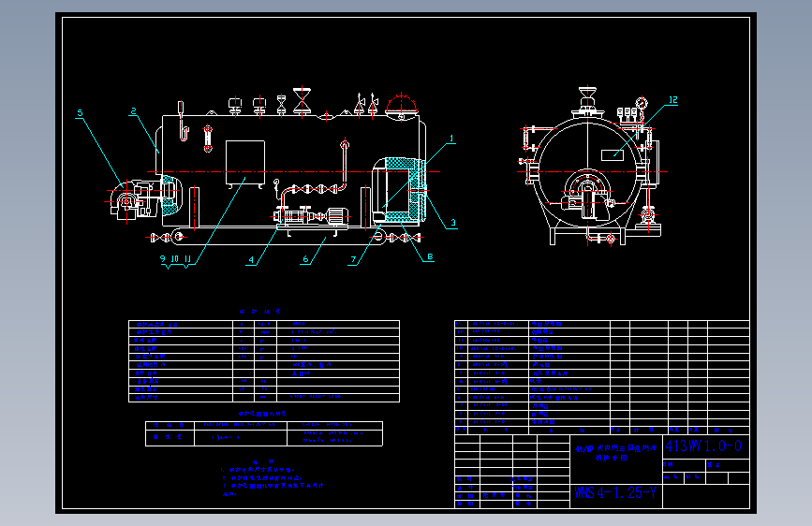Click callout number 2 on the side view
Viewport: 812px width, 526px height.
click(134, 110)
